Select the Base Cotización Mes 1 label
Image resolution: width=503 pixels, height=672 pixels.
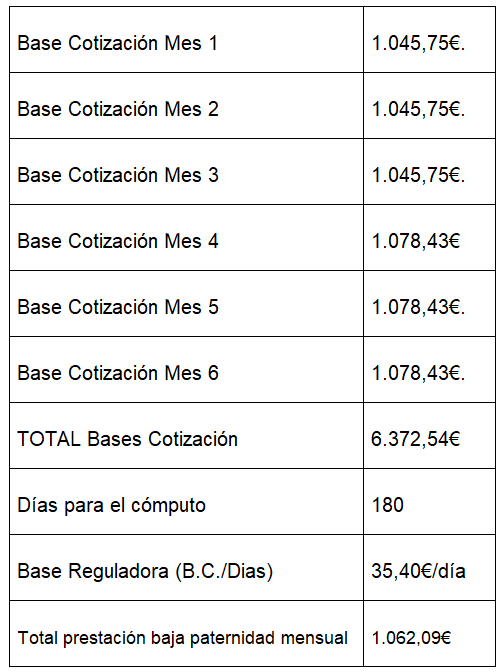click(117, 43)
